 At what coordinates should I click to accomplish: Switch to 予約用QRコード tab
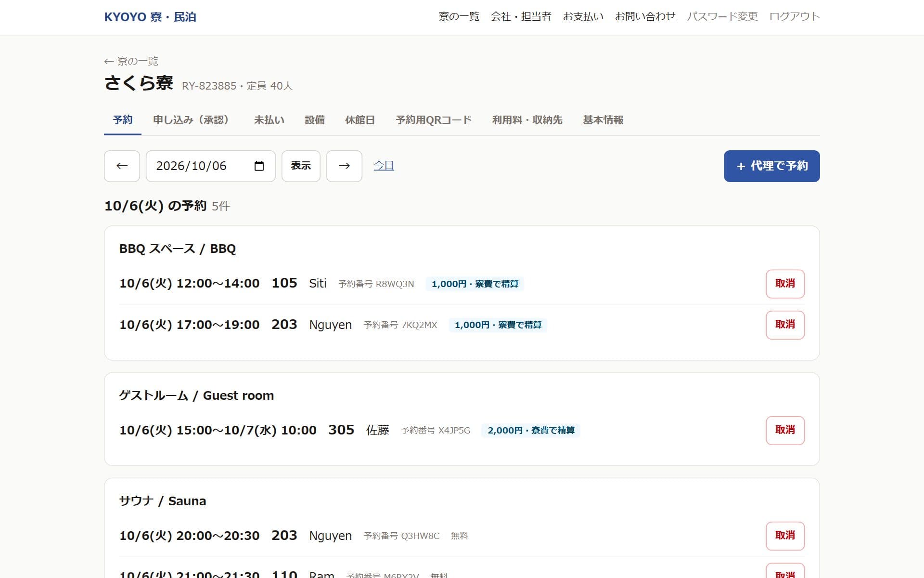click(434, 120)
